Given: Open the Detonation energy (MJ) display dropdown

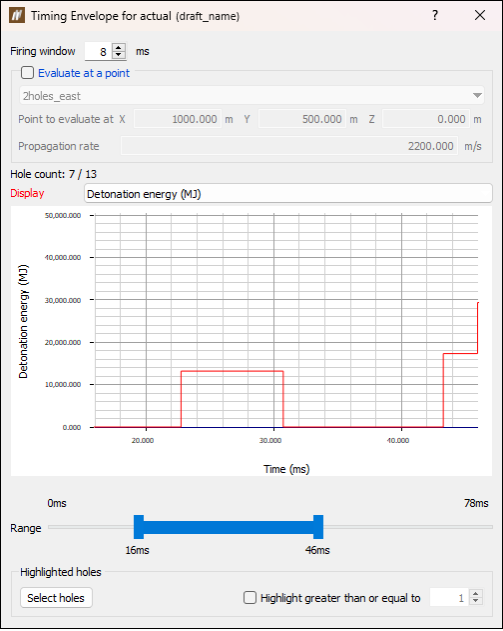Looking at the screenshot, I should (288, 194).
